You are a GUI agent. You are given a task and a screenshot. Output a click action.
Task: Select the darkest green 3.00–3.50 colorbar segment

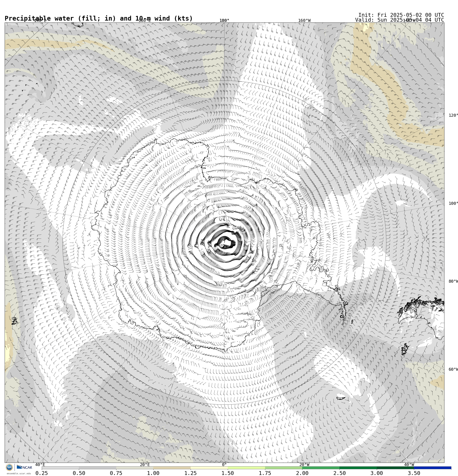(x=395, y=468)
